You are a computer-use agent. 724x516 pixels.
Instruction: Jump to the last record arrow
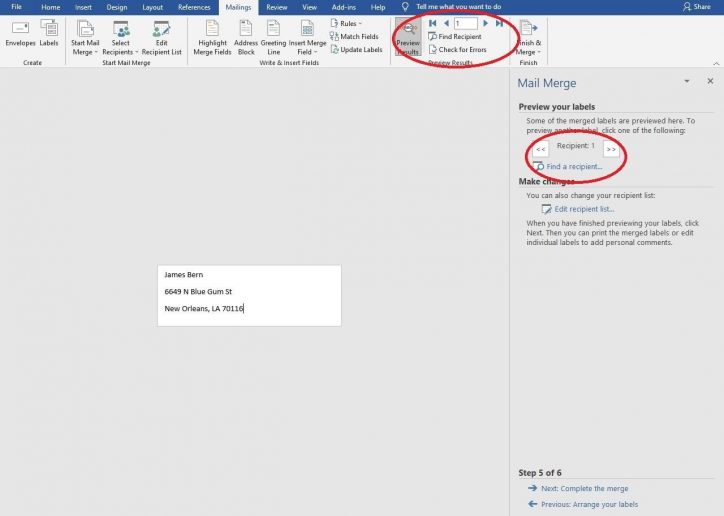499,23
